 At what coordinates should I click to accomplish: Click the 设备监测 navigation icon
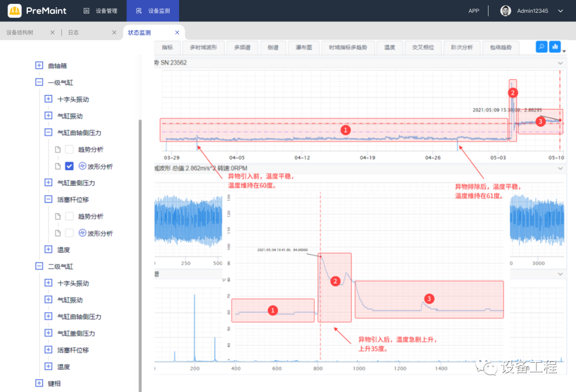click(139, 11)
